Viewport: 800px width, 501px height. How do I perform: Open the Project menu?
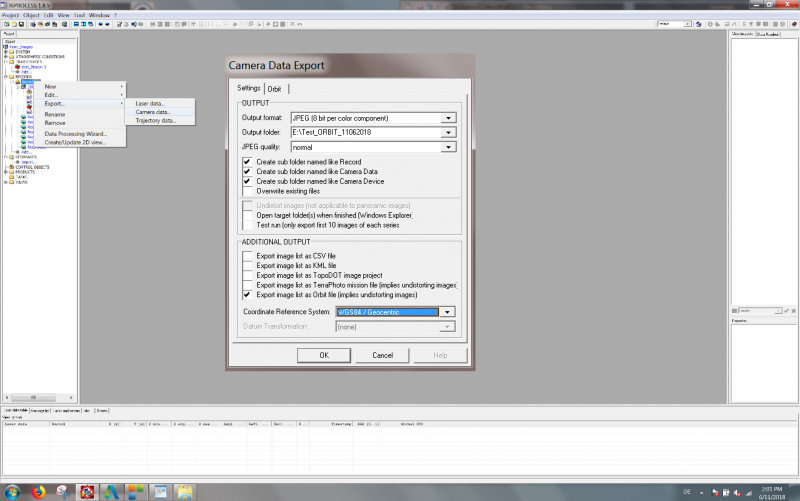click(x=10, y=15)
